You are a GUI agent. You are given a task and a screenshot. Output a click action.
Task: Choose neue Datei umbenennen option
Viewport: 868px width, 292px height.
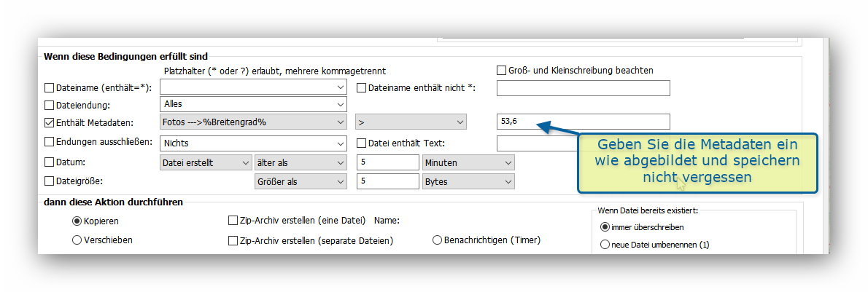point(605,245)
